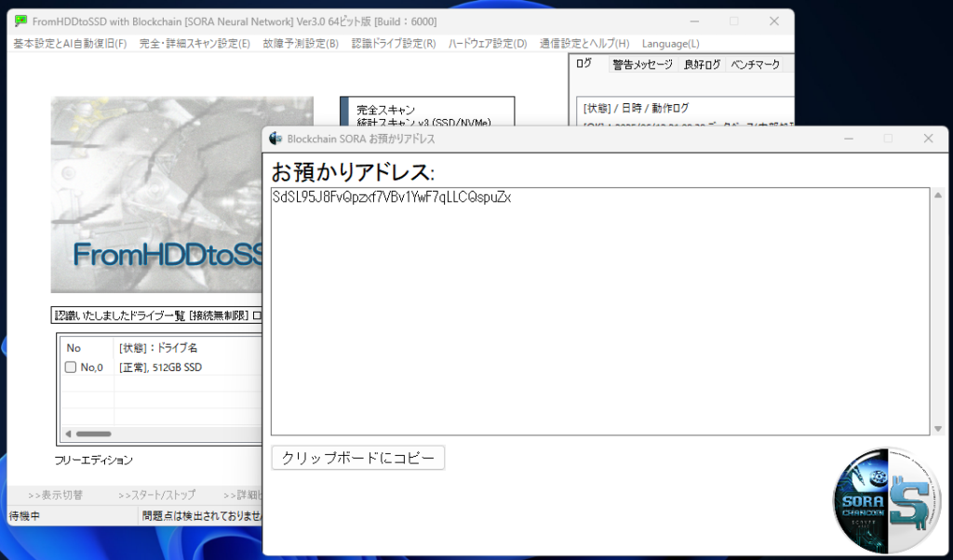Close the FromHDDtoSSD main window
This screenshot has width=953, height=560.
[773, 21]
